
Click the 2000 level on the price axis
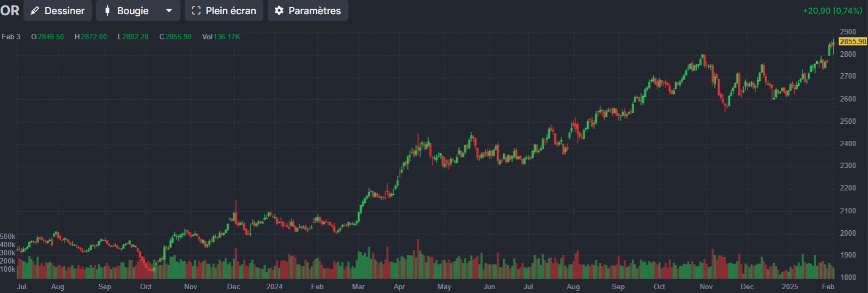coord(848,233)
